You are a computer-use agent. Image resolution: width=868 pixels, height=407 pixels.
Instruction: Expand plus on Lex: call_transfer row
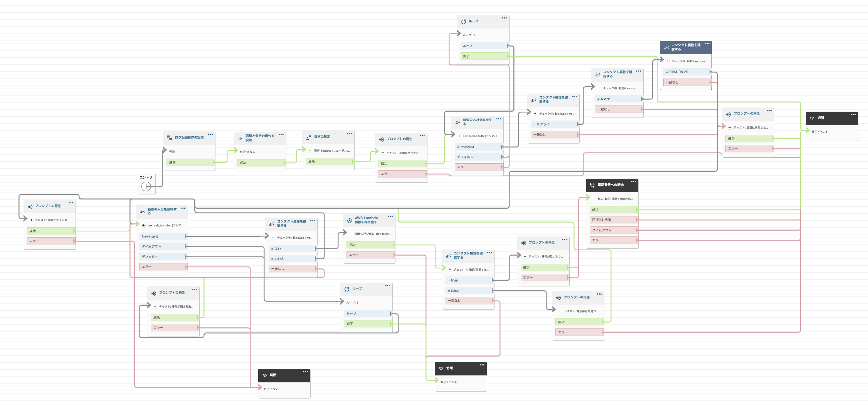click(144, 225)
